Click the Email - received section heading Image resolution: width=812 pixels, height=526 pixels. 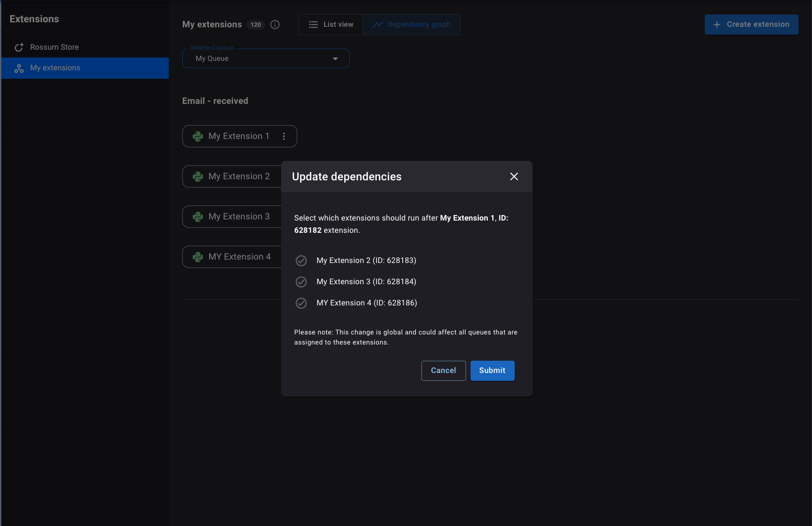point(215,101)
